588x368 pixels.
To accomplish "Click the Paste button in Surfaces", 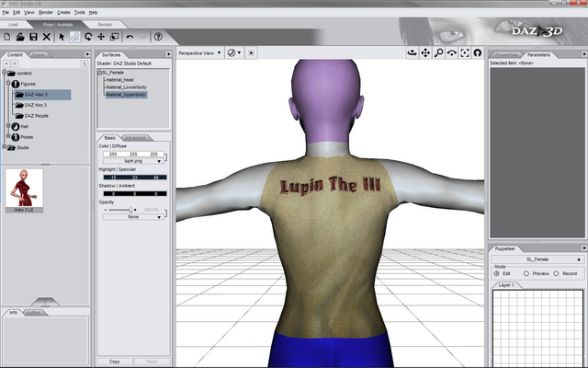I will point(152,362).
